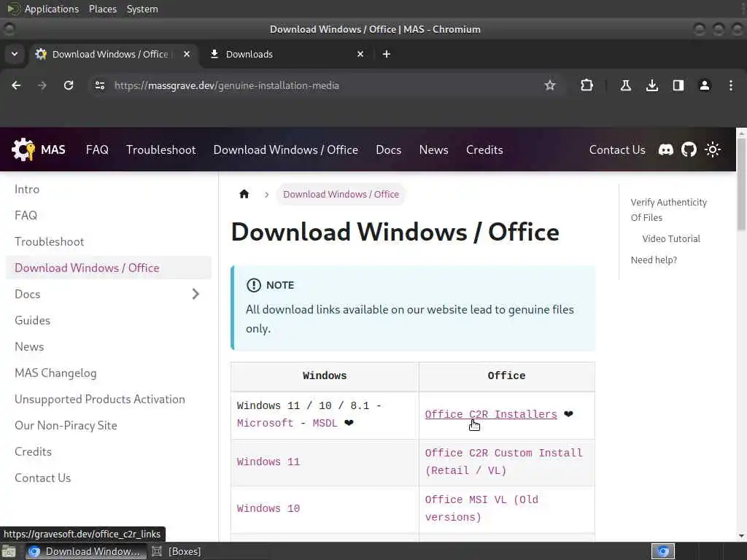Screen dimensions: 747x560
Task: Click the MAS site title text
Action: [x=53, y=149]
